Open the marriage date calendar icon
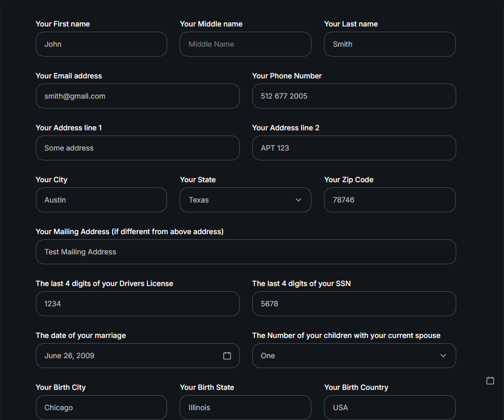 (227, 355)
